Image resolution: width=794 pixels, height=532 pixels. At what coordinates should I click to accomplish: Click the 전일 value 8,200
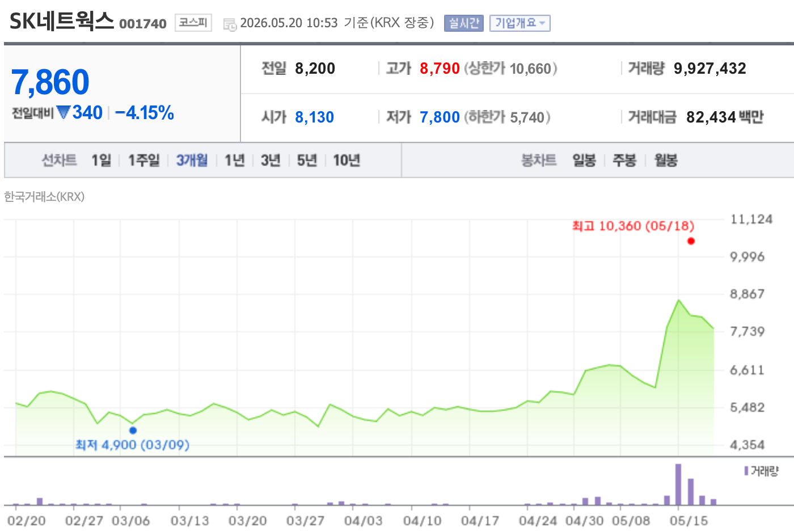click(315, 69)
